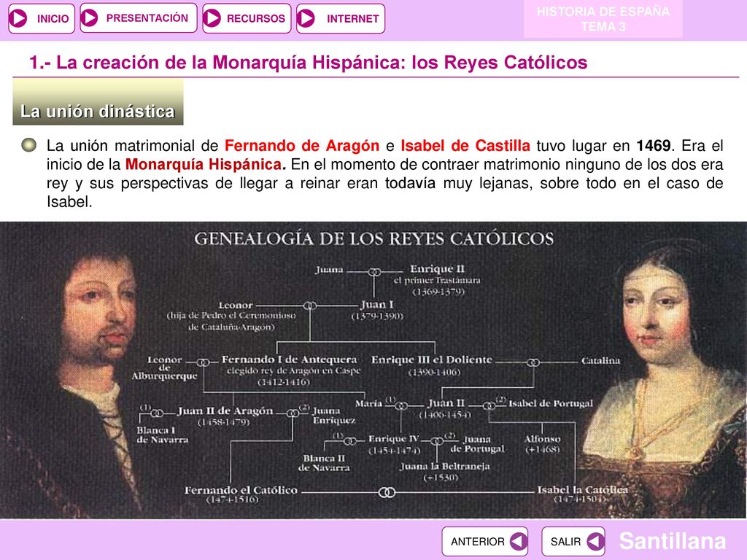The width and height of the screenshot is (747, 560).
Task: Click the red 'Isabel de Castilla' text
Action: pos(465,145)
